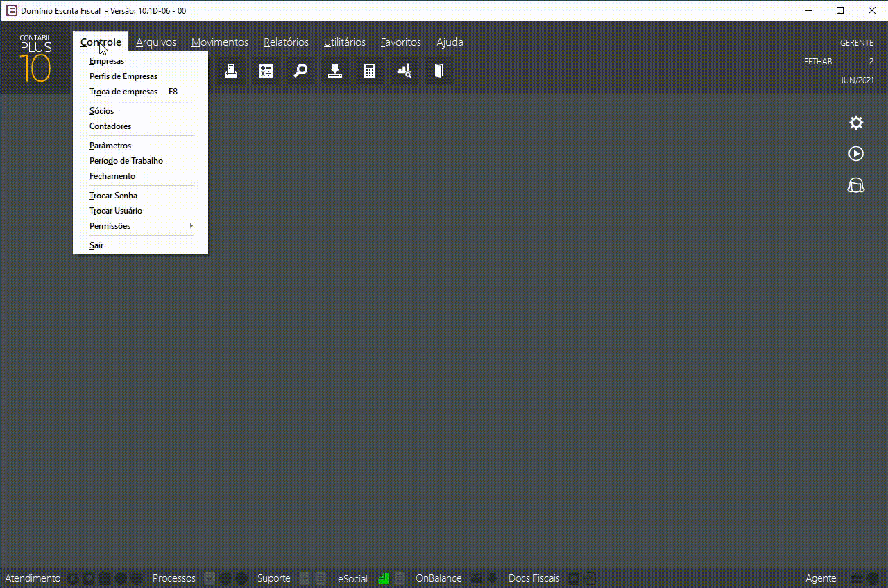Click the Atendimento status bar label
This screenshot has height=588, width=888.
(x=33, y=578)
